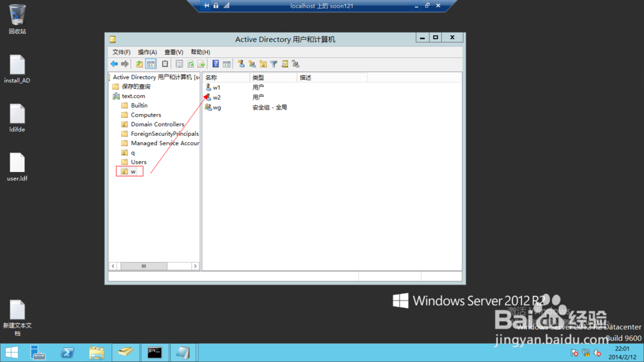Restore down the remote session window

(x=427, y=6)
